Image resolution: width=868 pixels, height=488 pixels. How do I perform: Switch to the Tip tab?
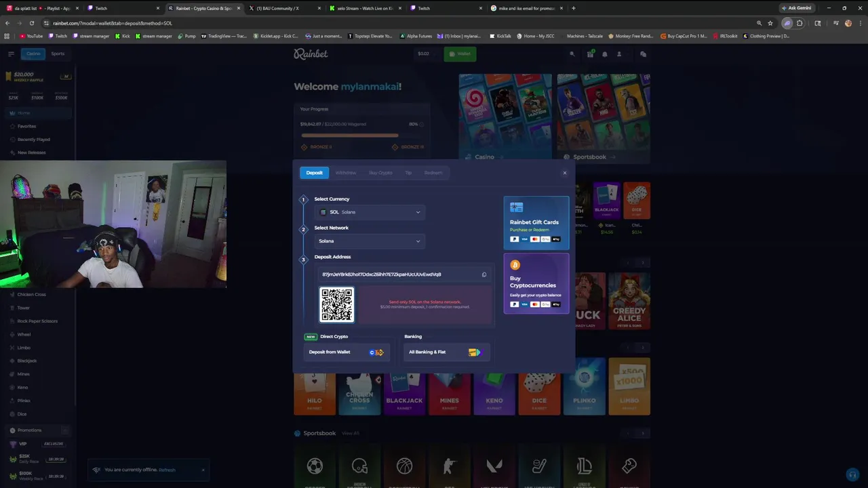408,173
